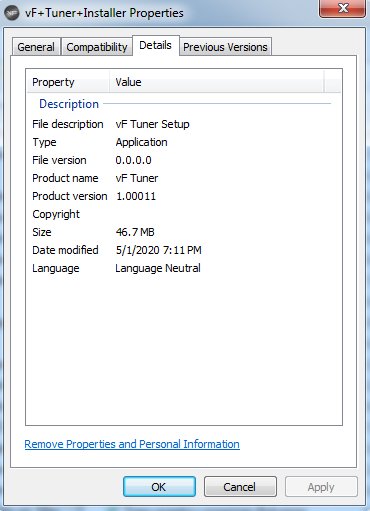Select the Language property label
The height and width of the screenshot is (511, 370).
56,268
